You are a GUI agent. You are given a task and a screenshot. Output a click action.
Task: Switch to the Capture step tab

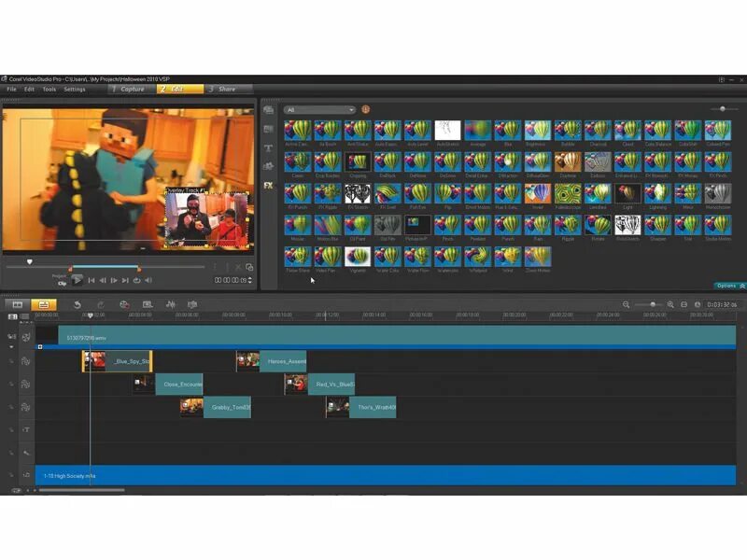[132, 89]
